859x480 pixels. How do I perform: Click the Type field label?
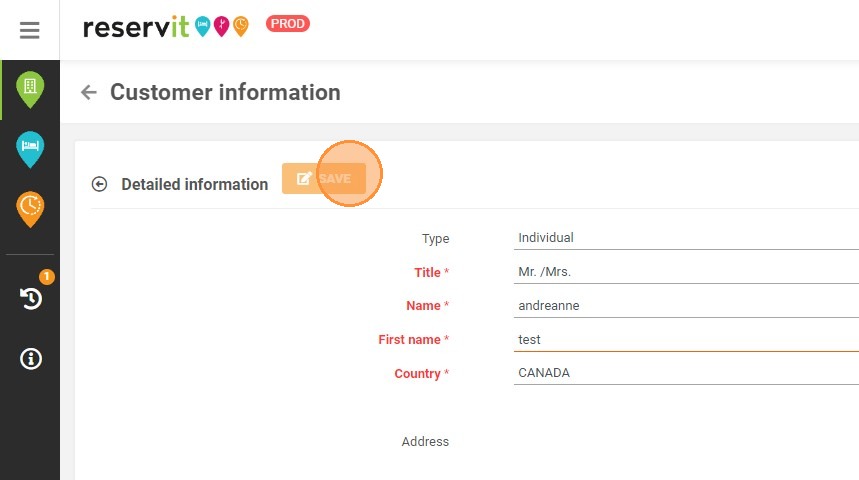(x=436, y=239)
